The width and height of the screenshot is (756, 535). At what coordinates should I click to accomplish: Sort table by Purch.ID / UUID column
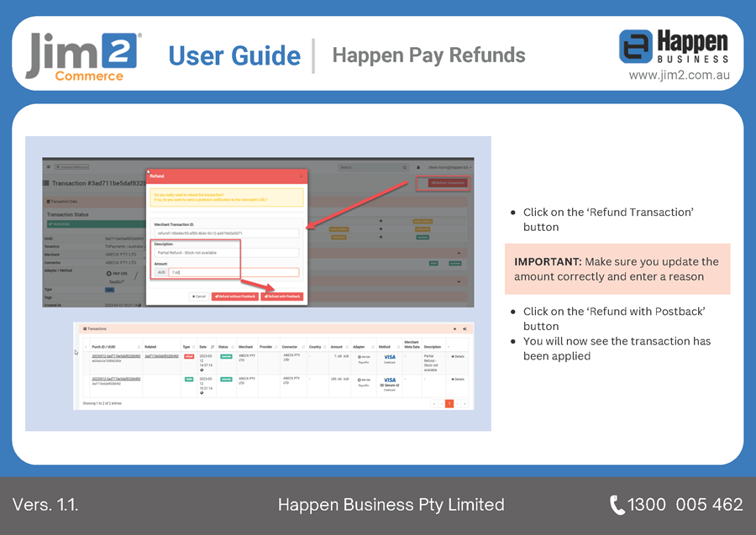coord(116,347)
